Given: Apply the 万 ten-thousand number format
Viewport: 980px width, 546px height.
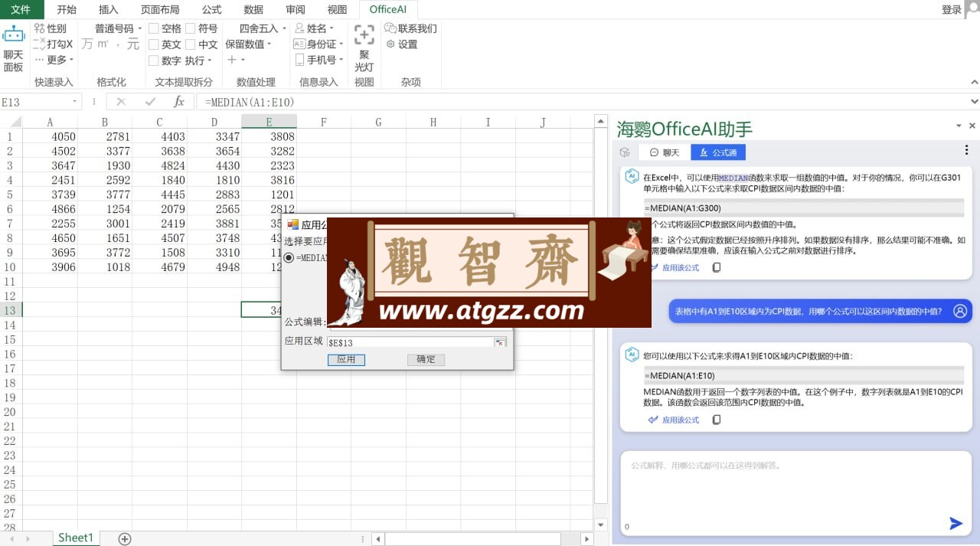Looking at the screenshot, I should pyautogui.click(x=87, y=44).
